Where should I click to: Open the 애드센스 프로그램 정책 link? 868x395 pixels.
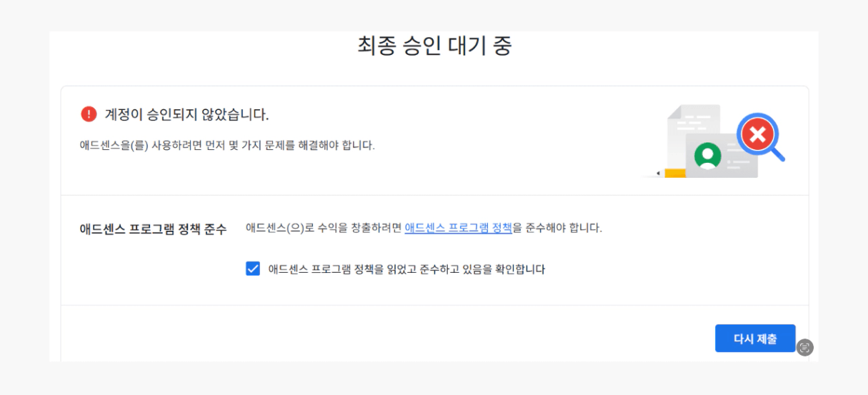coord(458,228)
